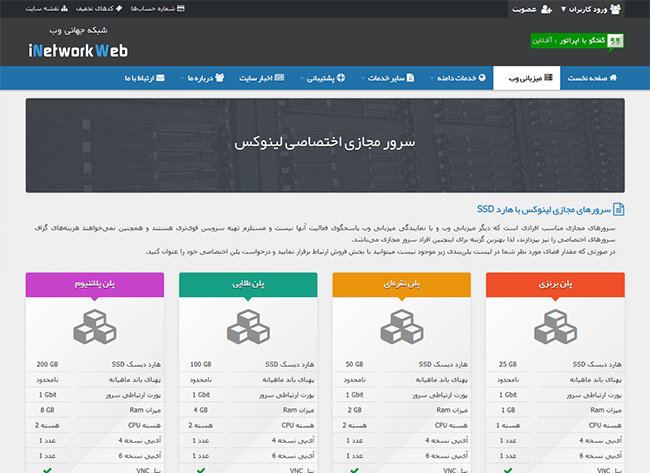This screenshot has height=473, width=650.
Task: Click the 25 GB SSD value
Action: click(508, 364)
